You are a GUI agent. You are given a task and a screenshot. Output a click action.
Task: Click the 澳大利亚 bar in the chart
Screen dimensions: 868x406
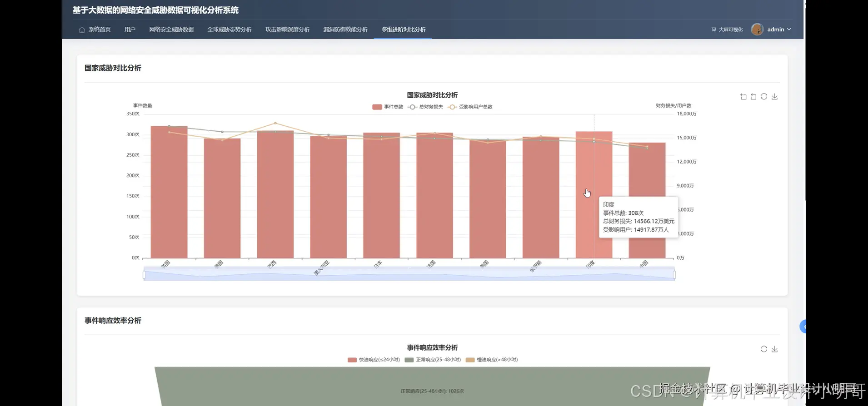click(x=329, y=197)
